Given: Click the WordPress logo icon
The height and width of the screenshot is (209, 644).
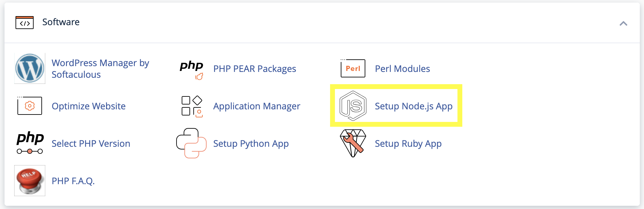Looking at the screenshot, I should coord(30,68).
